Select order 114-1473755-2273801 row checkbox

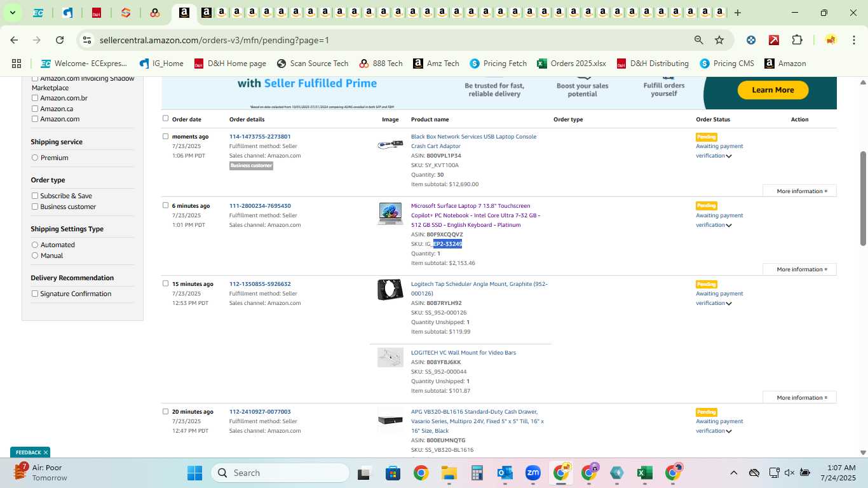point(166,136)
